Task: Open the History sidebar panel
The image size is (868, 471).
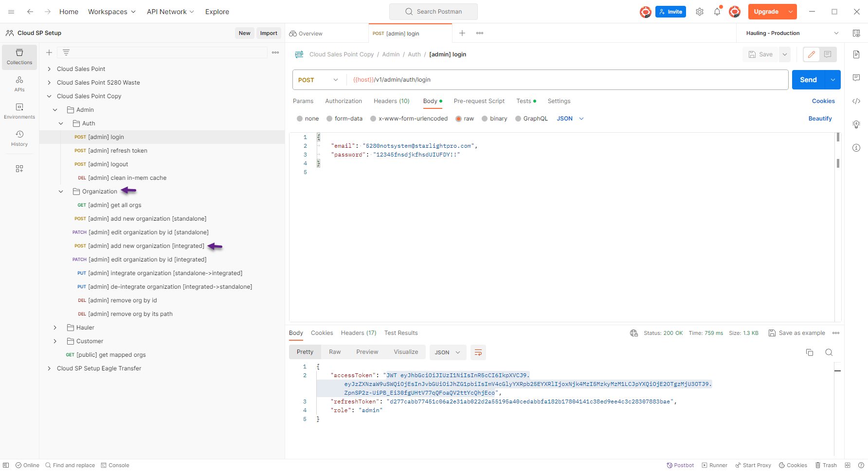Action: coord(19,139)
